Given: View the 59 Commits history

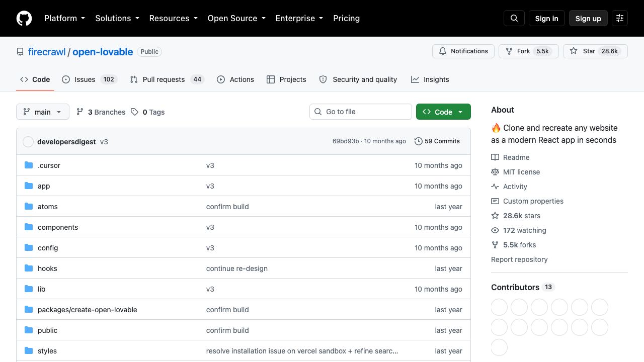Looking at the screenshot, I should tap(437, 141).
